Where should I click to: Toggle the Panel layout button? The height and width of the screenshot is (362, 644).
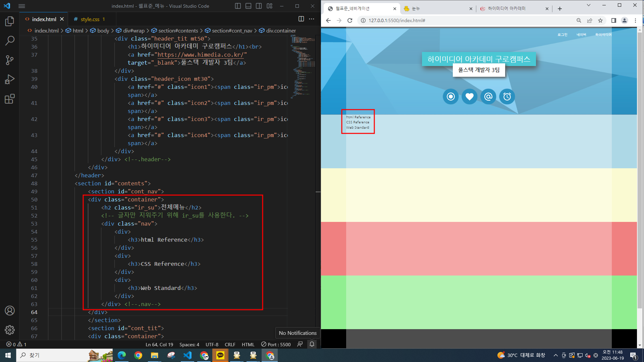pos(248,6)
